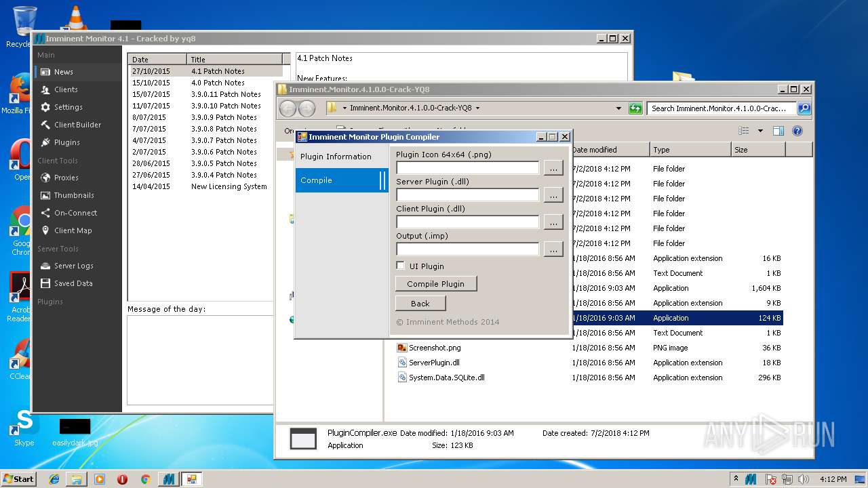Click into Client Plugin path field
Screen dimensions: 868x488
click(468, 222)
